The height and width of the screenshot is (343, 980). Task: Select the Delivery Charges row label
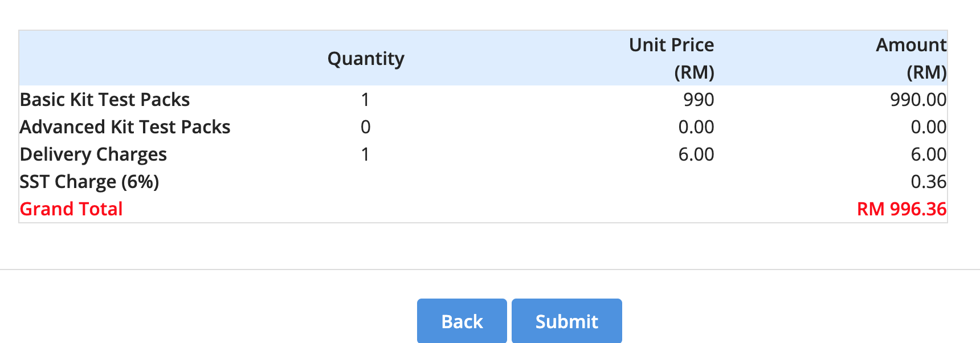coord(93,154)
